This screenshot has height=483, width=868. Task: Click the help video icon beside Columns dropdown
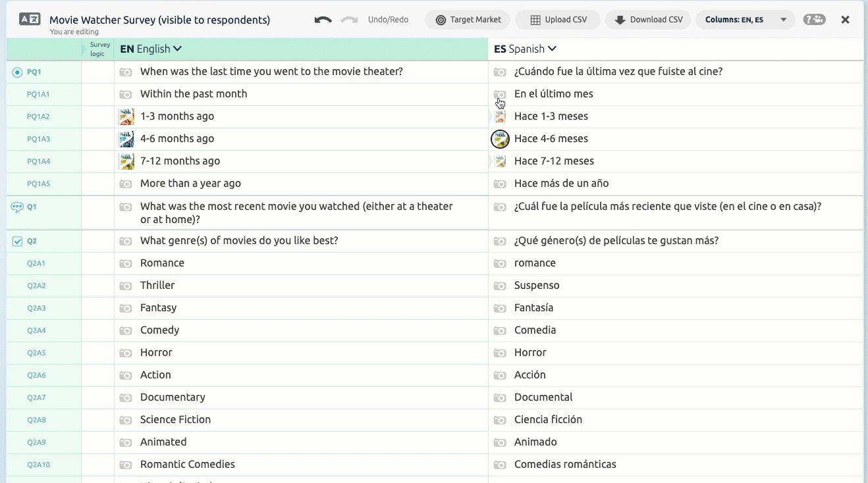click(x=814, y=19)
